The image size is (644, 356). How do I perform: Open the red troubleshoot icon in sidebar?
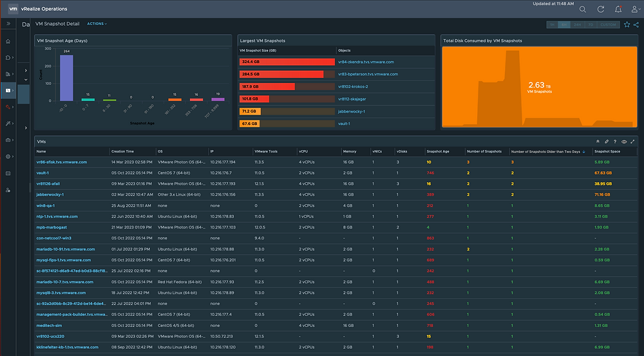tap(8, 107)
